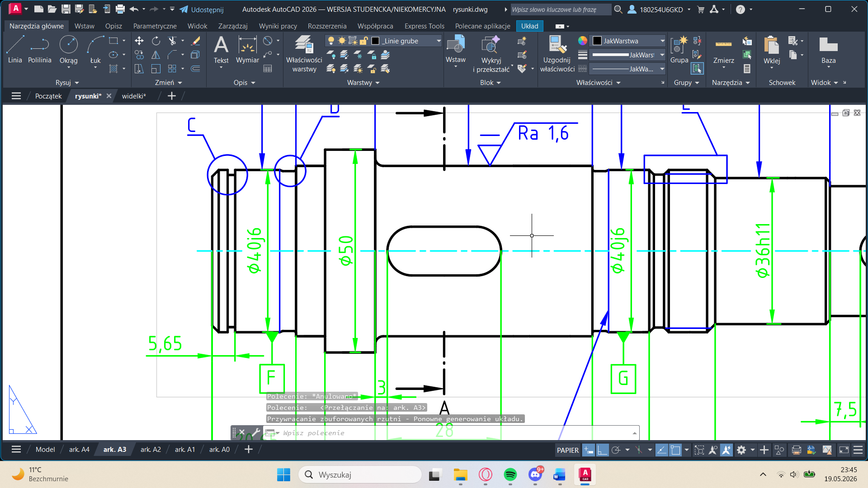Toggle ortho mode in status bar

(x=602, y=450)
